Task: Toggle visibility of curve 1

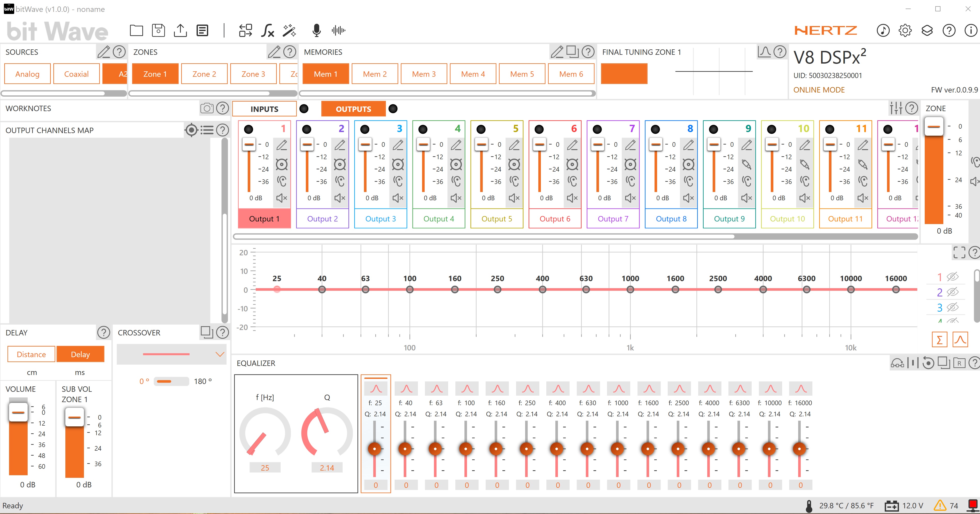Action: point(952,277)
